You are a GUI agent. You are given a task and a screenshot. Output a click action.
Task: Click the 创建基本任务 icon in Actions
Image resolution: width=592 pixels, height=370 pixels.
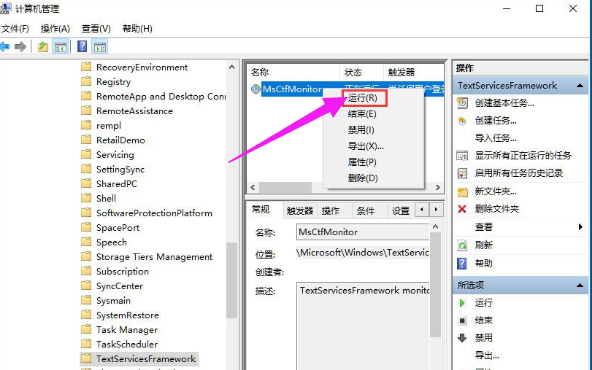[462, 103]
